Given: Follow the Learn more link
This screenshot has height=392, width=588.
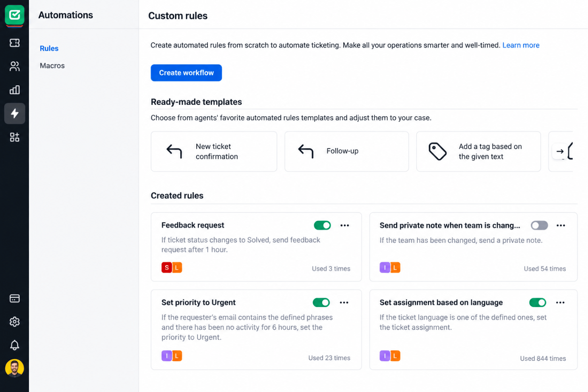Looking at the screenshot, I should tap(521, 45).
